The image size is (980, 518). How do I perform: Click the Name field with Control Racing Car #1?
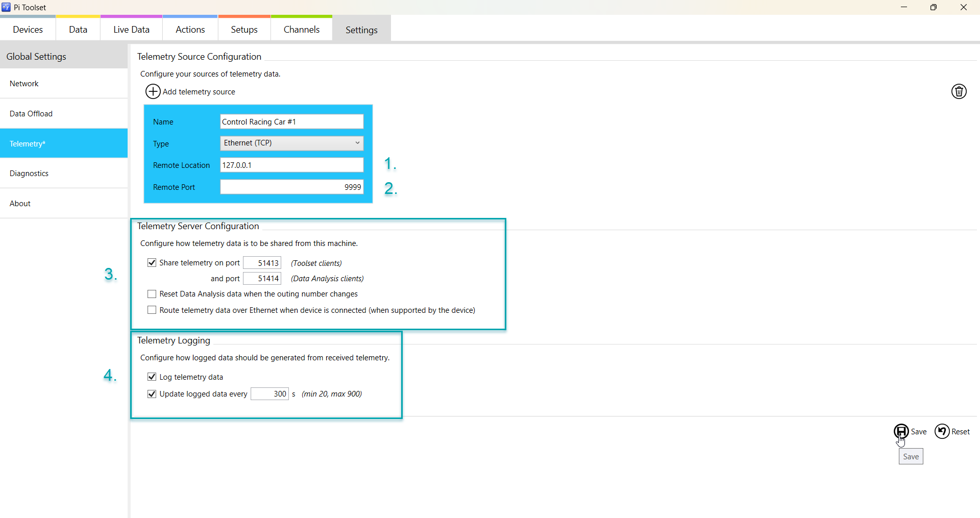[x=291, y=121]
